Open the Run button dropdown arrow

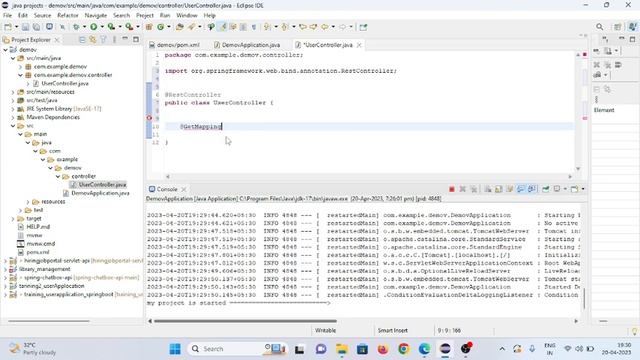click(102, 27)
